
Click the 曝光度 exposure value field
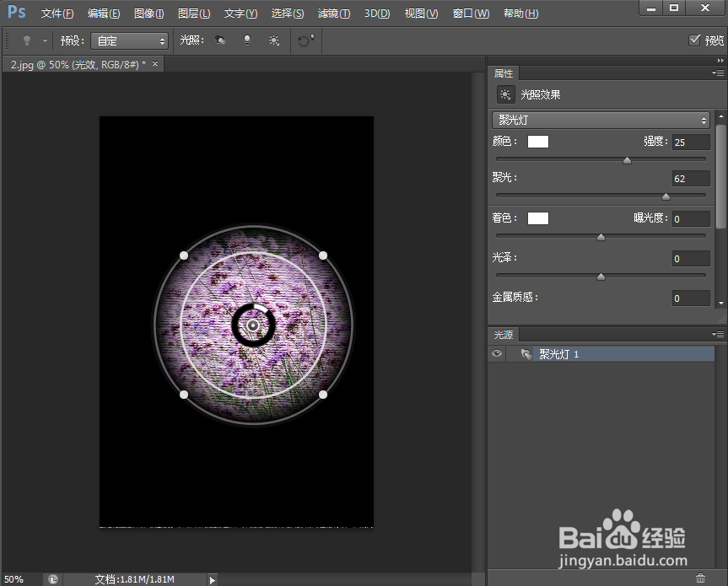tap(691, 218)
